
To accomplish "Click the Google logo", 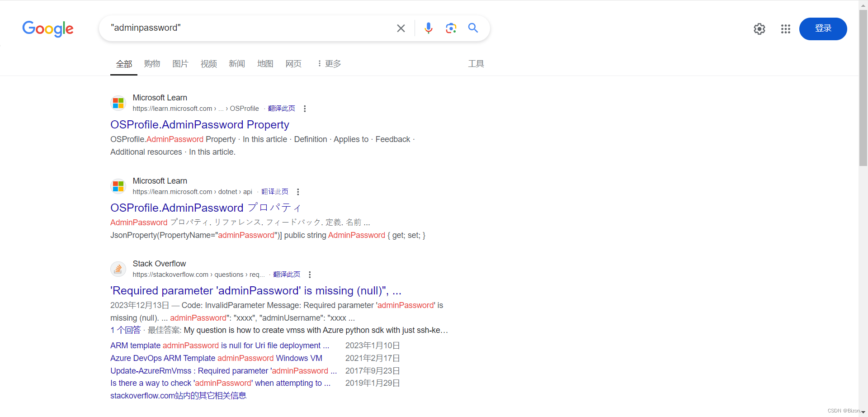I will (47, 28).
